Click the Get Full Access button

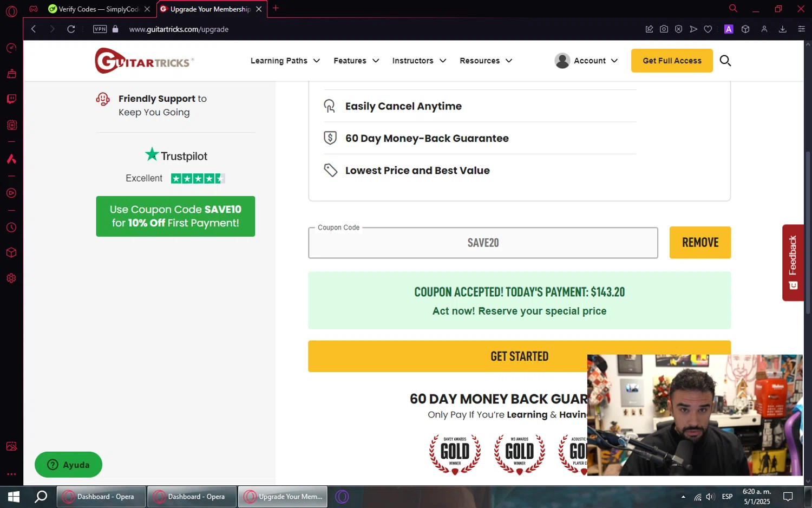coord(672,61)
